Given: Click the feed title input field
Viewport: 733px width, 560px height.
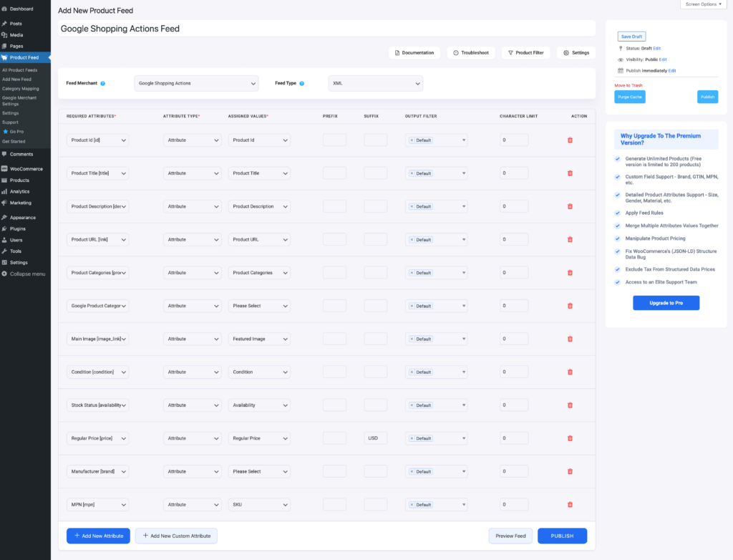Looking at the screenshot, I should (326, 29).
